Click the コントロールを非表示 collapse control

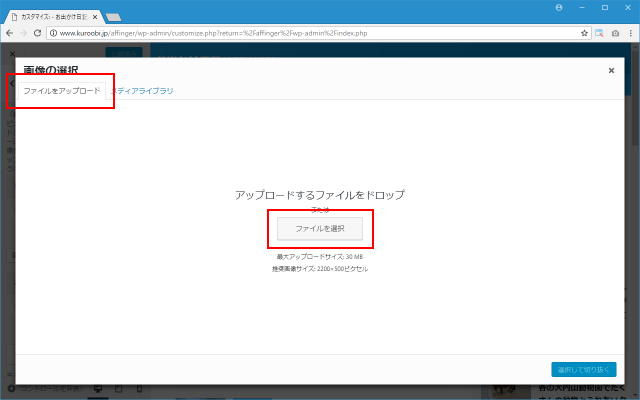coord(46,389)
